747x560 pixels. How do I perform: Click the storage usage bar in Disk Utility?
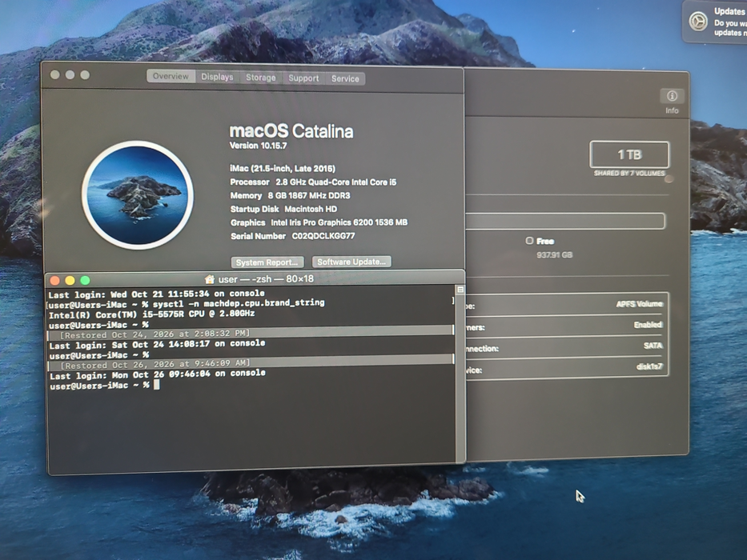tap(565, 221)
